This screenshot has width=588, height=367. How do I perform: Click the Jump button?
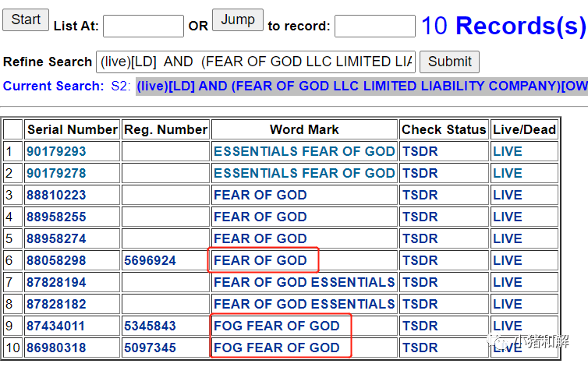pos(238,19)
